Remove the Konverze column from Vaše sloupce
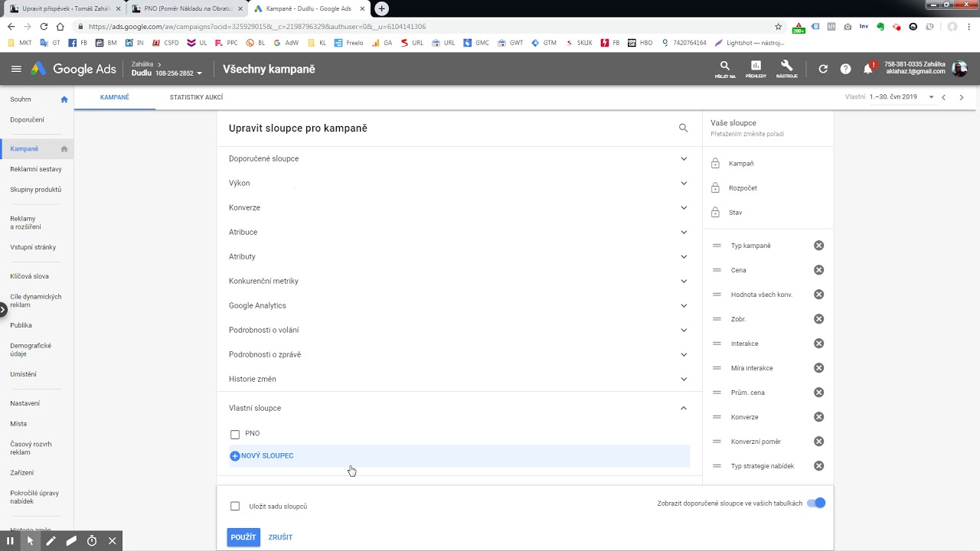The image size is (980, 551). point(818,417)
